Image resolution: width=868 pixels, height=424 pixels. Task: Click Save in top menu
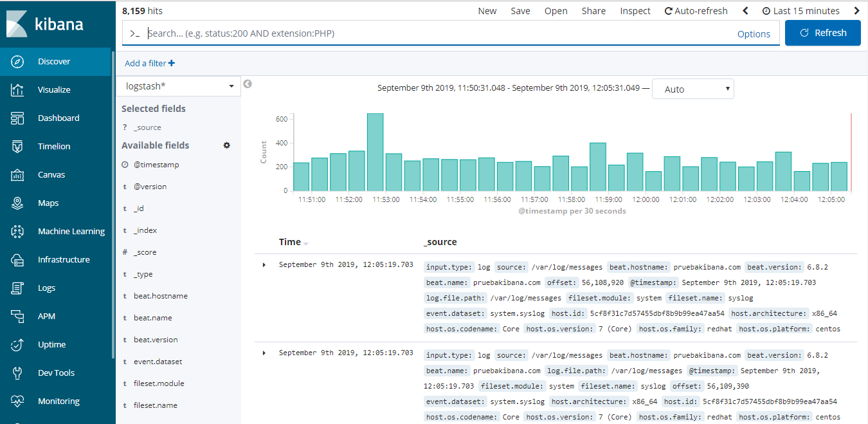(521, 11)
